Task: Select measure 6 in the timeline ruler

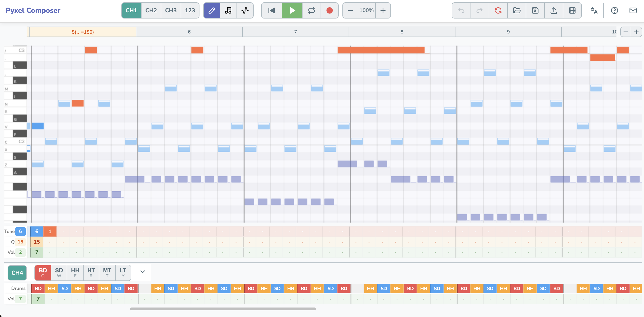Action: pos(189,32)
